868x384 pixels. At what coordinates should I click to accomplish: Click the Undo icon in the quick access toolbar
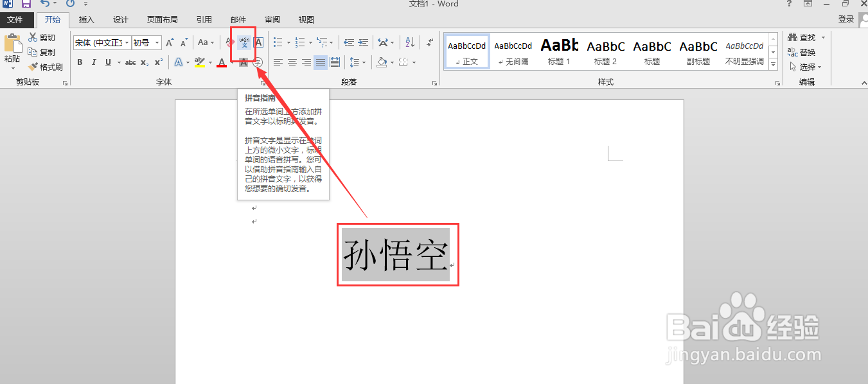[x=44, y=4]
